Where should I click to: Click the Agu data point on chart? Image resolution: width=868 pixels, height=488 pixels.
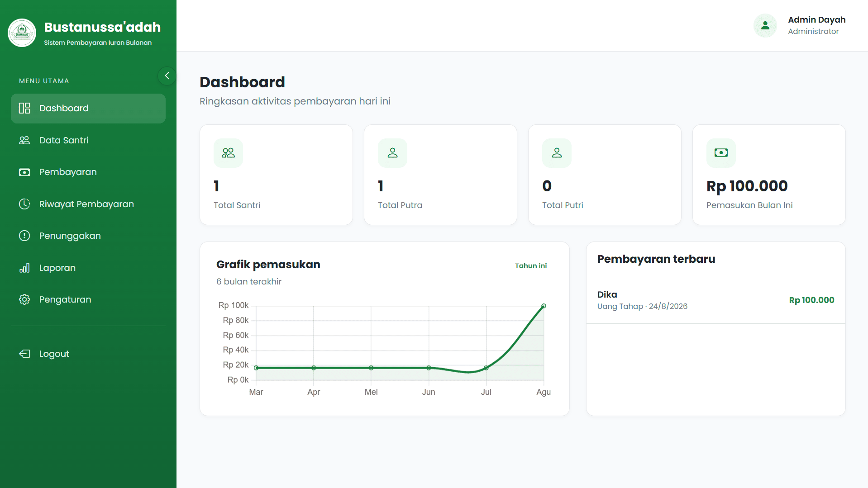(x=544, y=306)
